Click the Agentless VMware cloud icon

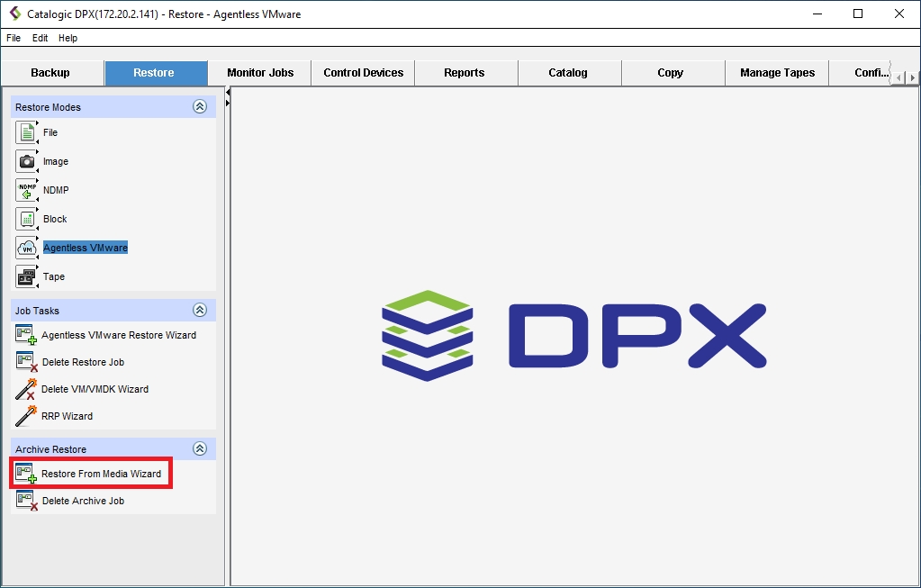pos(27,248)
